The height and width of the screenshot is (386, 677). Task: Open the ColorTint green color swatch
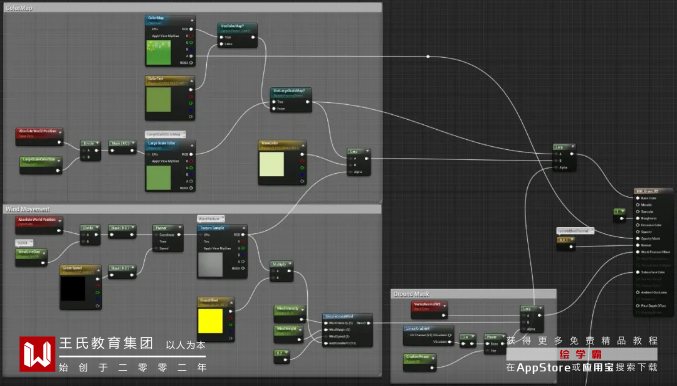(158, 99)
